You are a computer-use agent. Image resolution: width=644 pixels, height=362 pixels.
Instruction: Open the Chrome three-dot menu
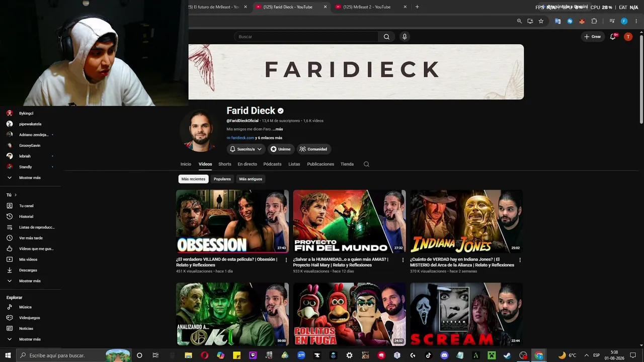tap(636, 21)
